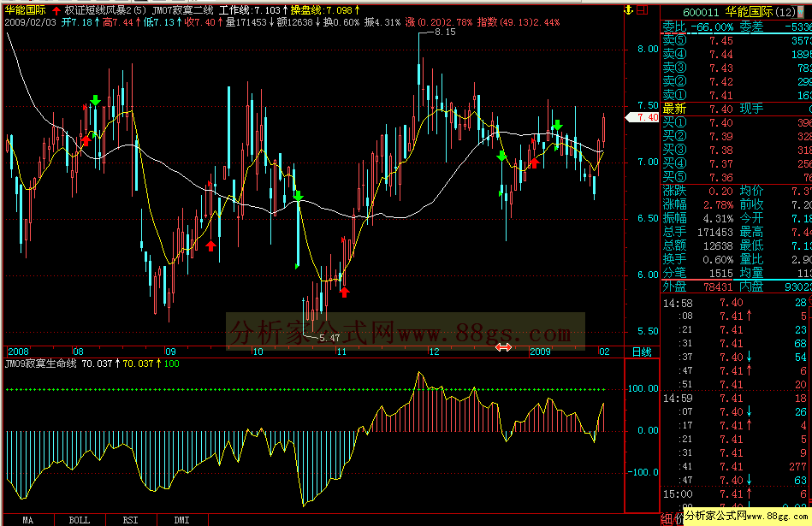Click the 15:00 tick trade row

pyautogui.click(x=737, y=493)
